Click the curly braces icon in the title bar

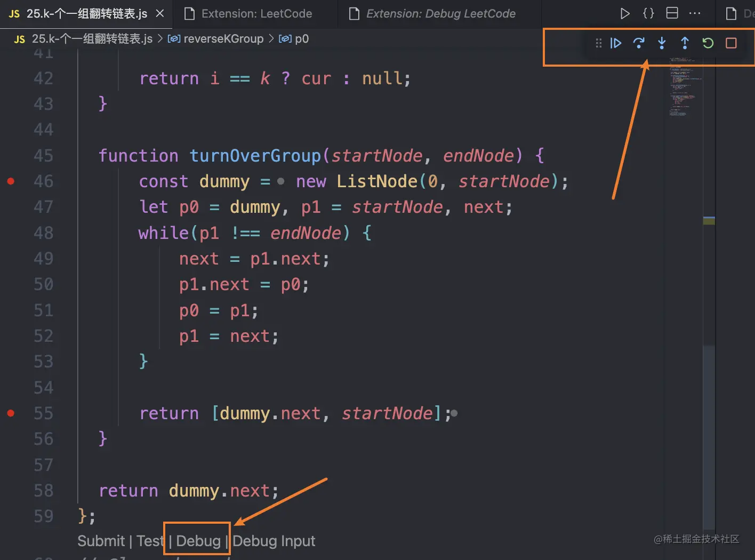pyautogui.click(x=648, y=13)
